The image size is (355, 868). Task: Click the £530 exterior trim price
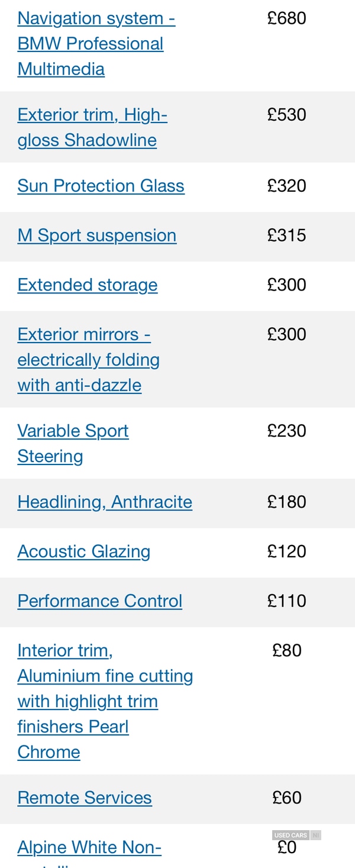pyautogui.click(x=287, y=115)
